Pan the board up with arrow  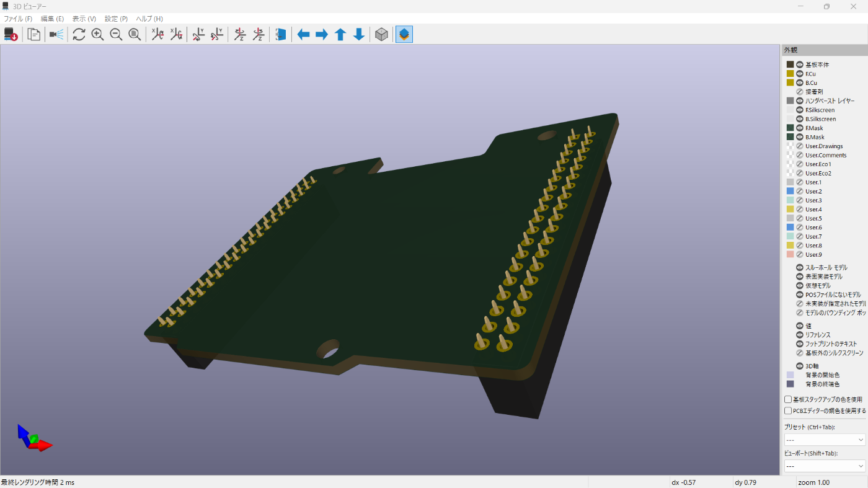click(340, 35)
